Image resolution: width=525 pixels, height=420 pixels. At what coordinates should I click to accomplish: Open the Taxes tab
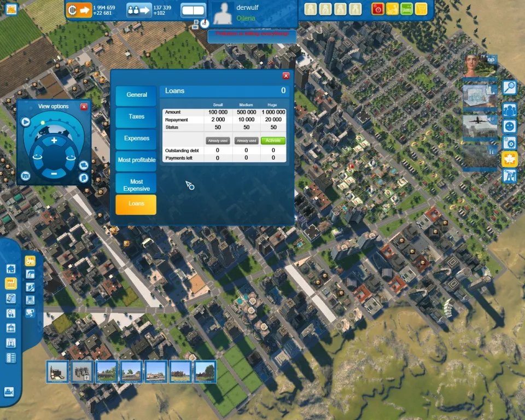coord(136,116)
